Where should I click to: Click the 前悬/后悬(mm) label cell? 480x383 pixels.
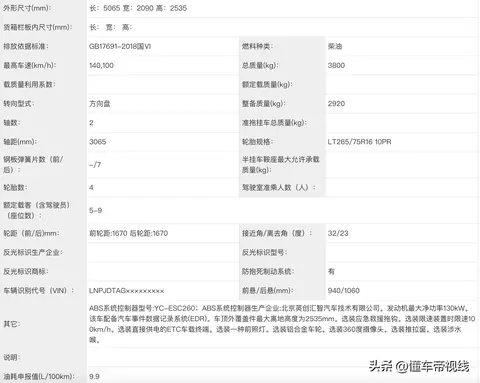pyautogui.click(x=282, y=290)
